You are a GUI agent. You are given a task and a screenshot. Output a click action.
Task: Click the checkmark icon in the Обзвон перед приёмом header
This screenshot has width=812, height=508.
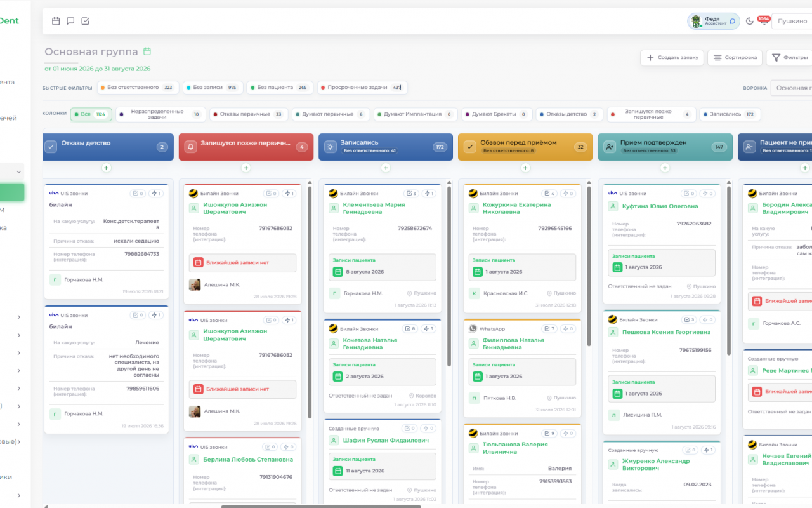[x=470, y=147]
